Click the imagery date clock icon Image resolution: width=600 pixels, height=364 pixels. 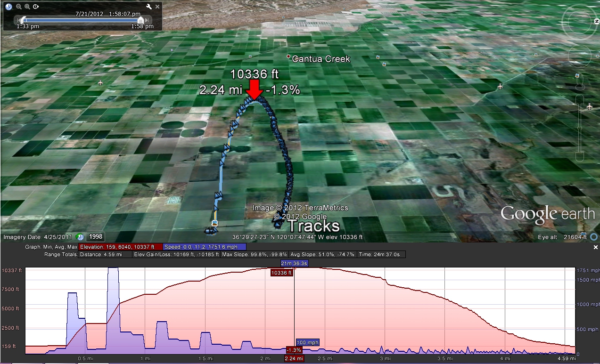[80, 237]
